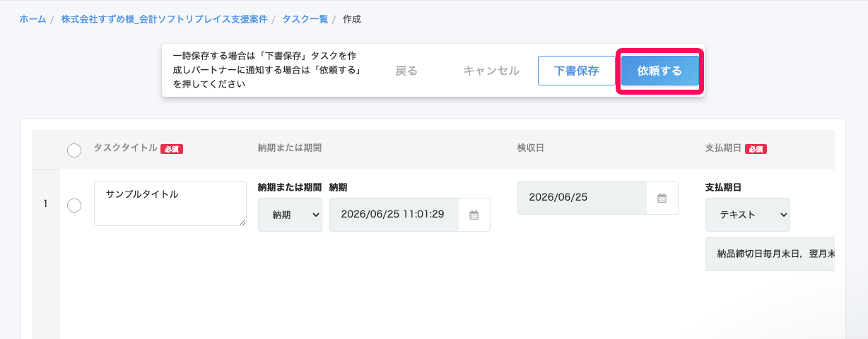Open the 納期 type dropdown

coord(290,214)
